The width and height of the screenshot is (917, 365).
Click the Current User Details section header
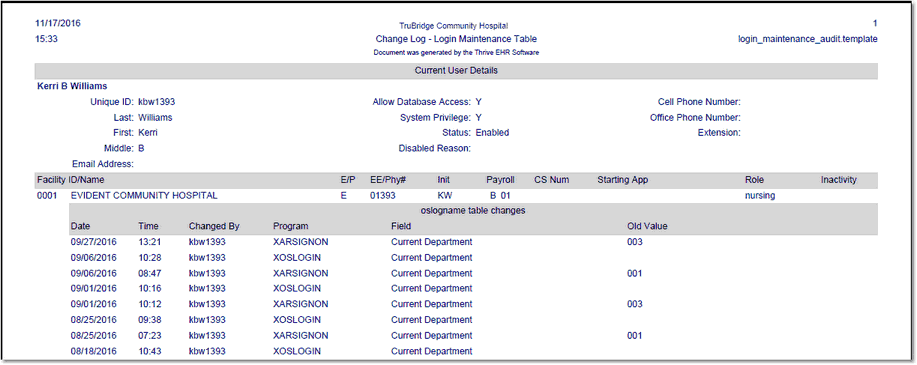point(456,71)
